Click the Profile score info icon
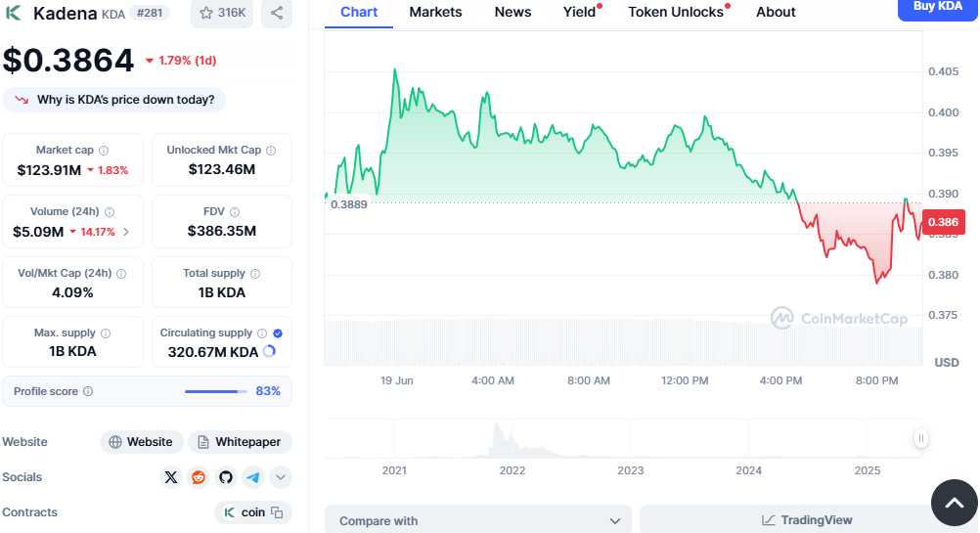The height and width of the screenshot is (533, 980). pos(88,391)
